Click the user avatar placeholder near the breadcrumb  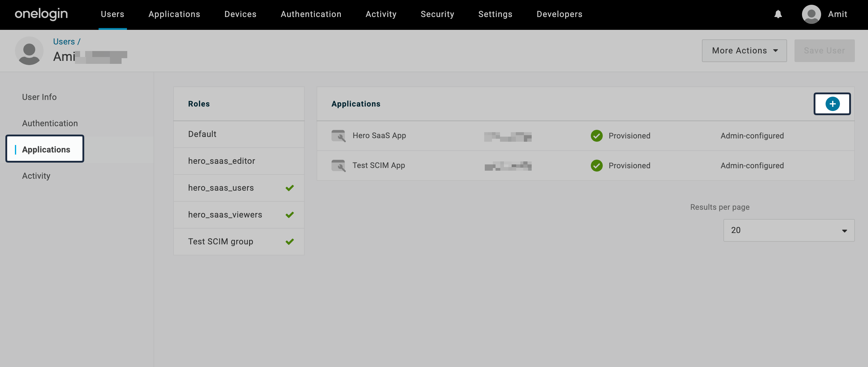[29, 51]
